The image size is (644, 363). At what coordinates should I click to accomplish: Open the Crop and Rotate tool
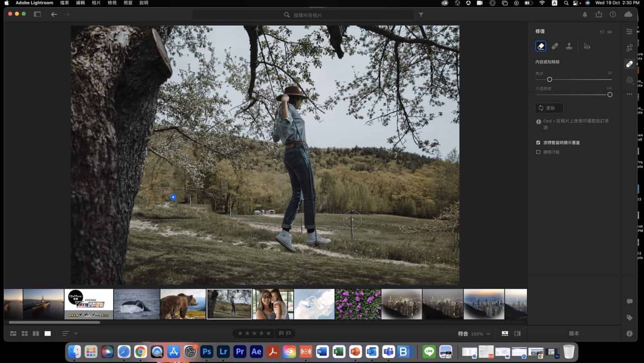[630, 48]
